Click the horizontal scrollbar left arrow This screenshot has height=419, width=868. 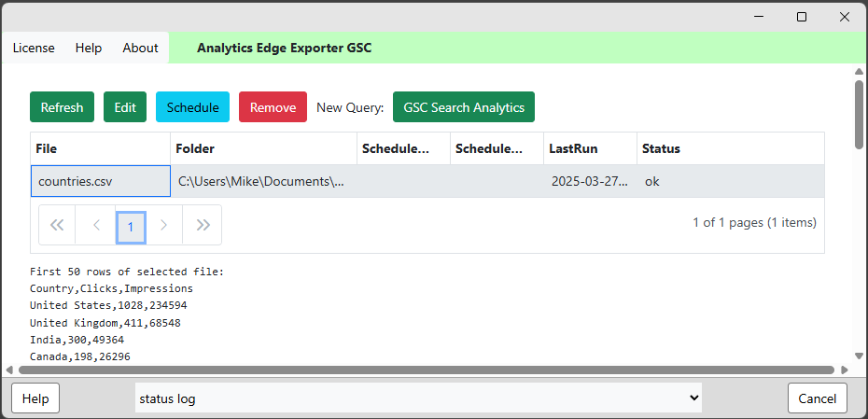tap(8, 370)
